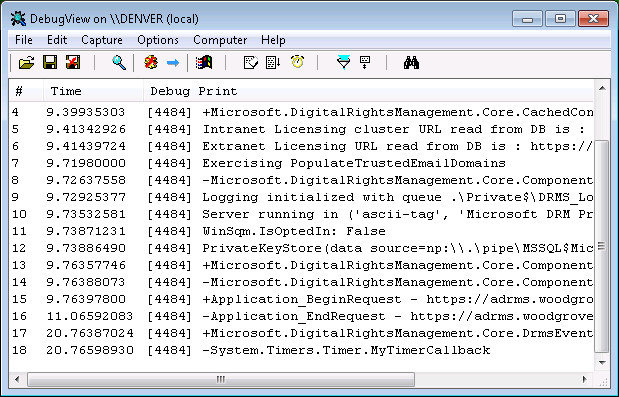The image size is (619, 397).
Task: Click the Time column header
Action: click(x=93, y=91)
